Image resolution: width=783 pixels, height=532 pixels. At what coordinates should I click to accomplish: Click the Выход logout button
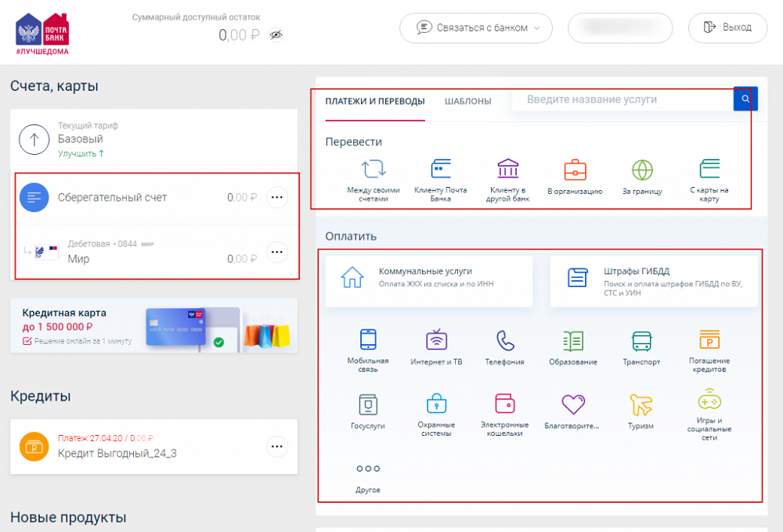pyautogui.click(x=727, y=27)
